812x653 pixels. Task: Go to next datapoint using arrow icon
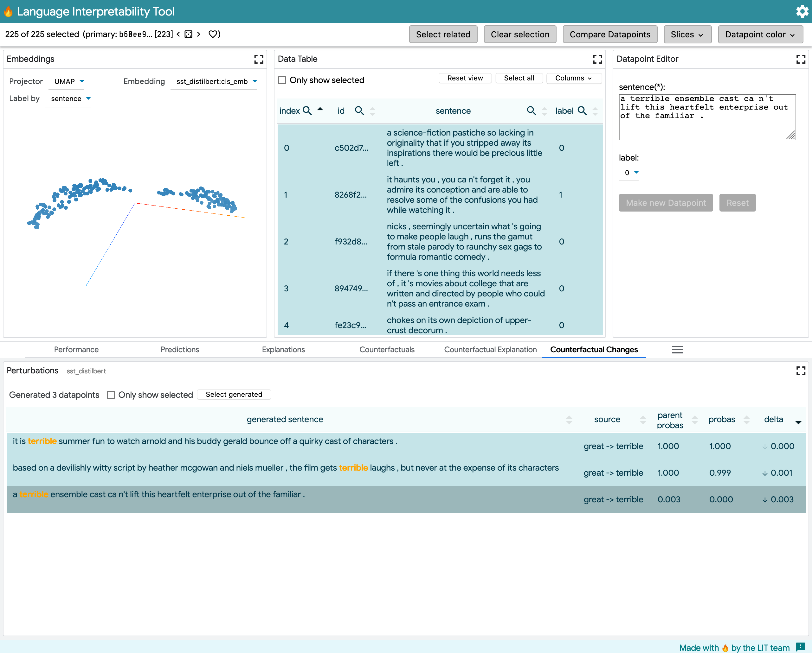pos(198,34)
